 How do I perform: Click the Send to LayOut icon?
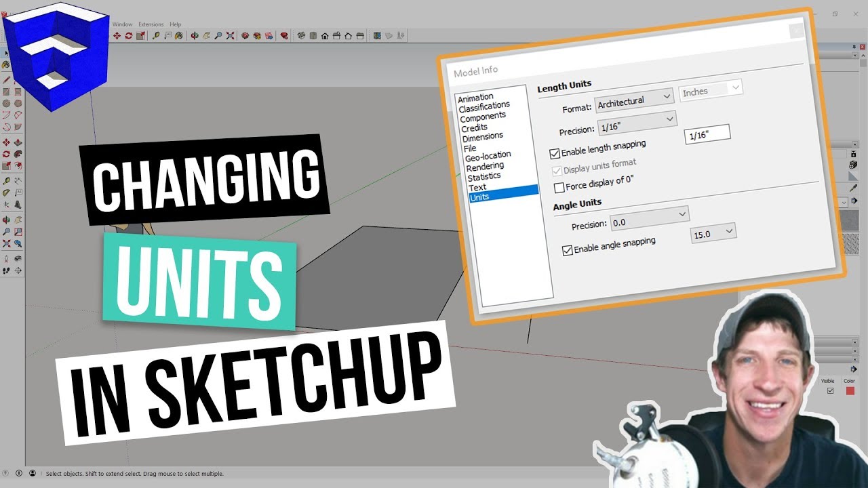pyautogui.click(x=269, y=35)
